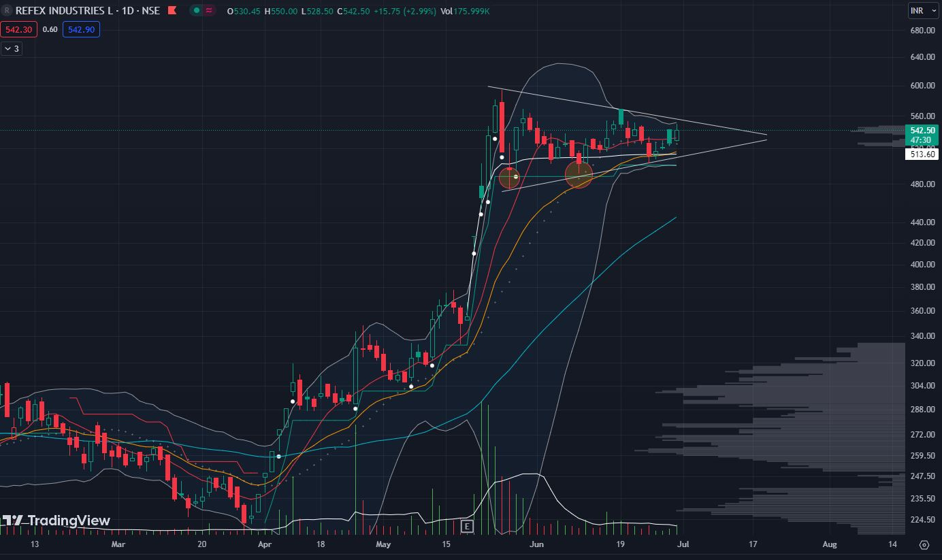The width and height of the screenshot is (942, 560).
Task: Click the May label on time axis
Action: [383, 545]
